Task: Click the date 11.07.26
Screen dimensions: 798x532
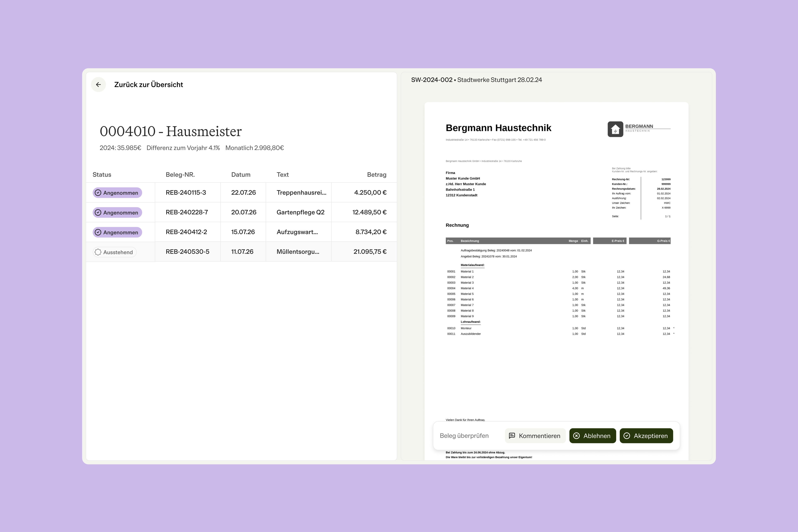Action: [242, 251]
